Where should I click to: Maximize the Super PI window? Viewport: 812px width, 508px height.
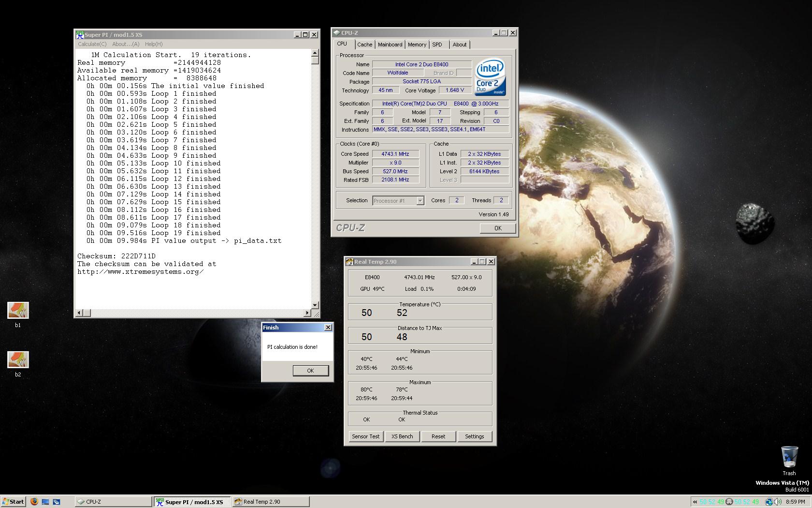point(305,34)
